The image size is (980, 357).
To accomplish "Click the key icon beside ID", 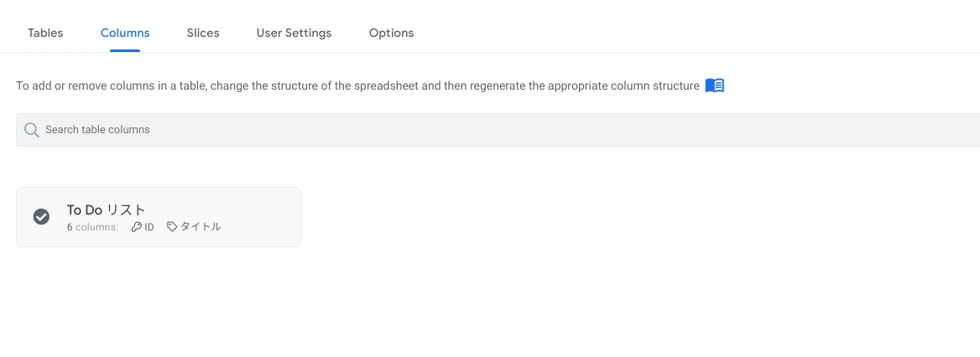I will click(137, 227).
